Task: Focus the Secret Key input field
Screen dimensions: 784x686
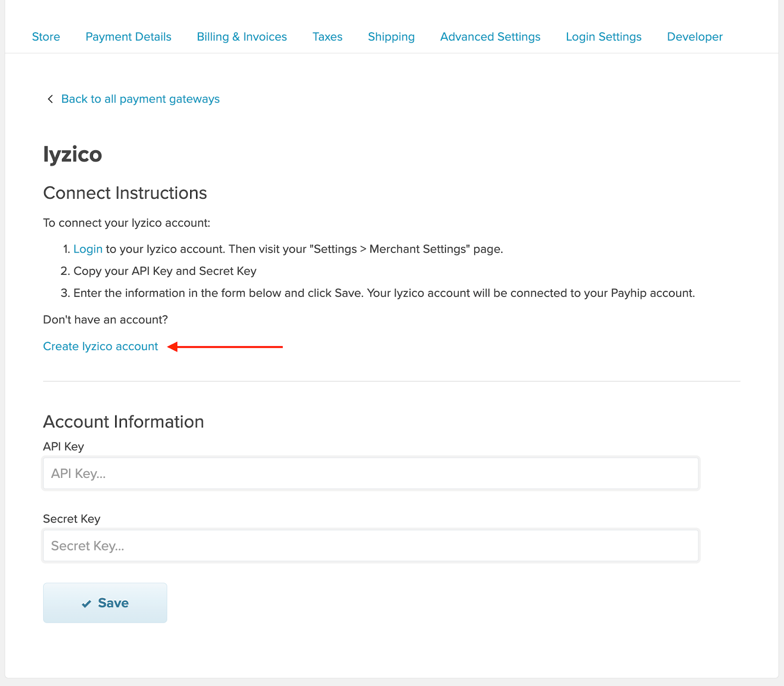Action: coord(371,546)
